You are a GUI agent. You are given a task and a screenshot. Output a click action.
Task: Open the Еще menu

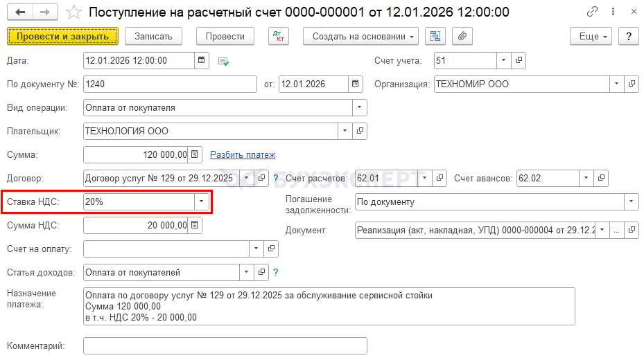point(591,36)
